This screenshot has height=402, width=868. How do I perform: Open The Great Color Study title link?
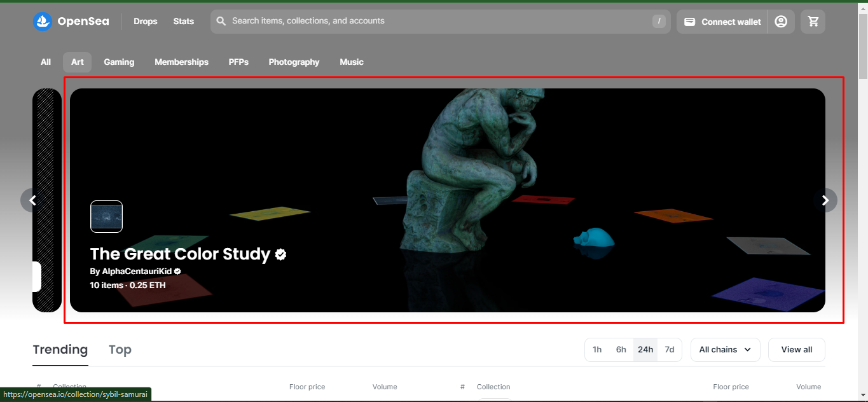coord(181,254)
